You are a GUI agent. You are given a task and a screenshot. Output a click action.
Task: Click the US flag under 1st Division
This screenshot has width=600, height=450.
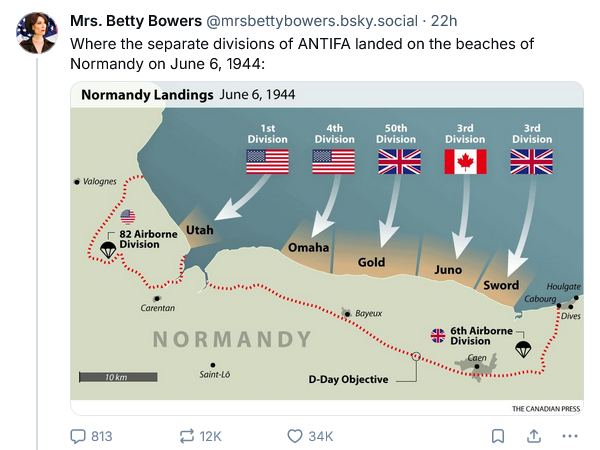[x=267, y=162]
